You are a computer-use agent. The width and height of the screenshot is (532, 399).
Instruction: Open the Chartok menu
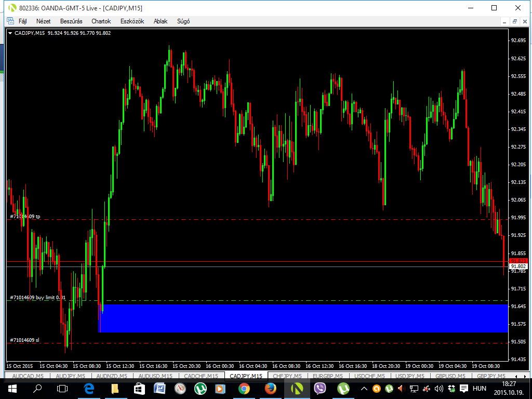101,21
